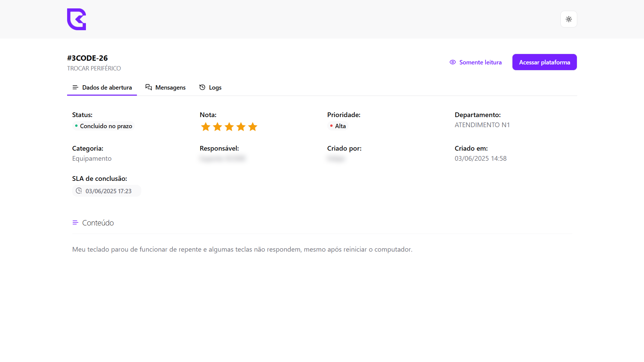Click the Departamento: label
The image size is (644, 362).
(x=478, y=115)
